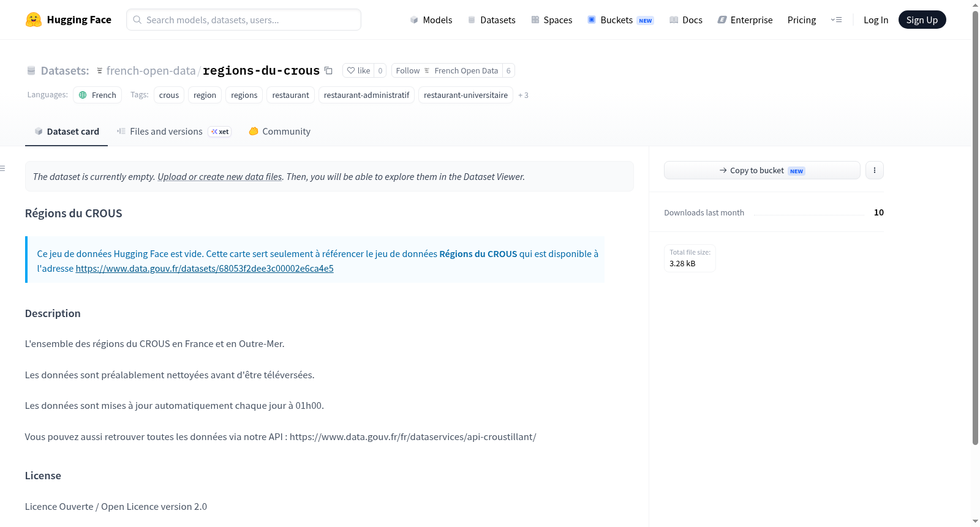Open the Spaces section
Screen dimensions: 980x527
tap(552, 20)
